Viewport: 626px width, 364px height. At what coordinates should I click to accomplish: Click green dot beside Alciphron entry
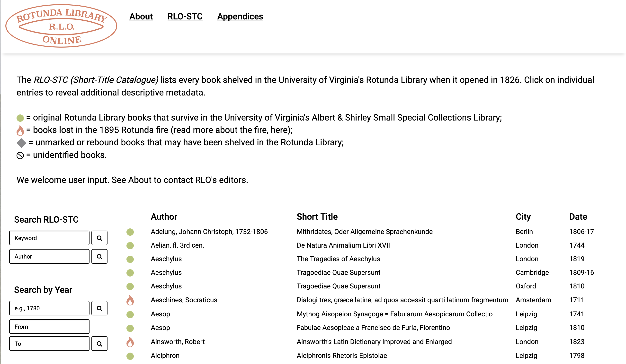click(x=130, y=356)
